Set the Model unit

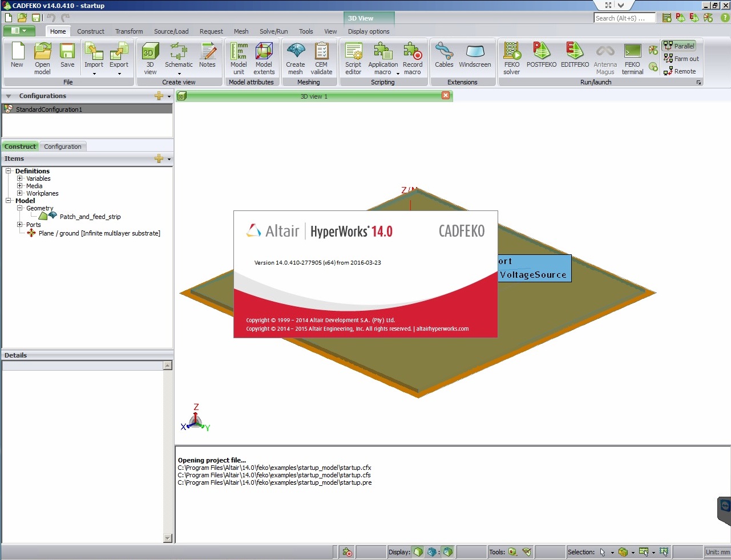239,58
